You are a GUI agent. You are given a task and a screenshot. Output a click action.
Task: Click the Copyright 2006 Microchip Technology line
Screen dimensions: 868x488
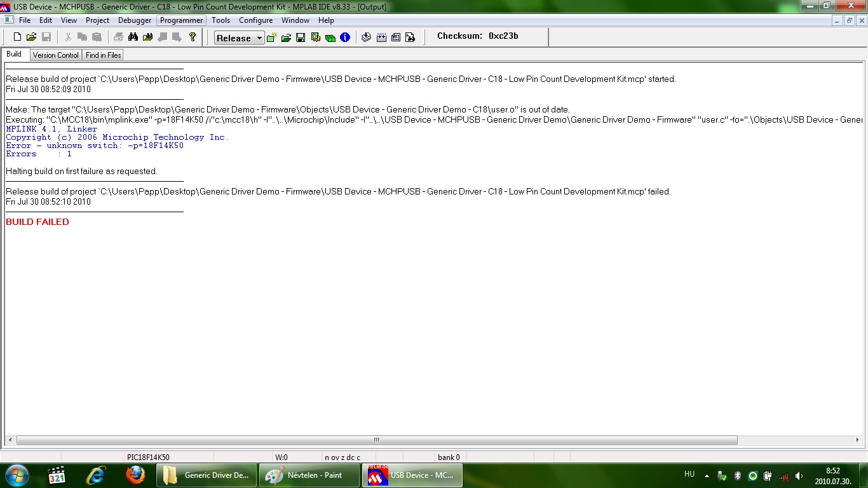pos(117,137)
